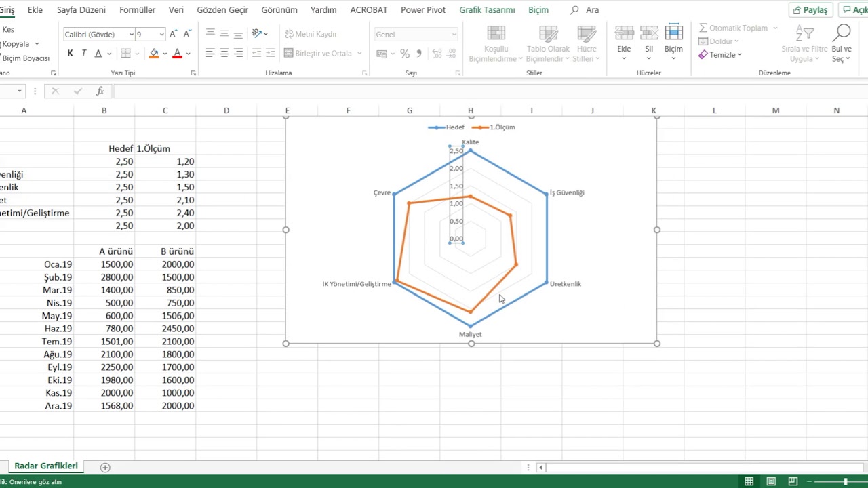Screen dimensions: 868x488
Task: Align text to the left
Action: point(210,53)
